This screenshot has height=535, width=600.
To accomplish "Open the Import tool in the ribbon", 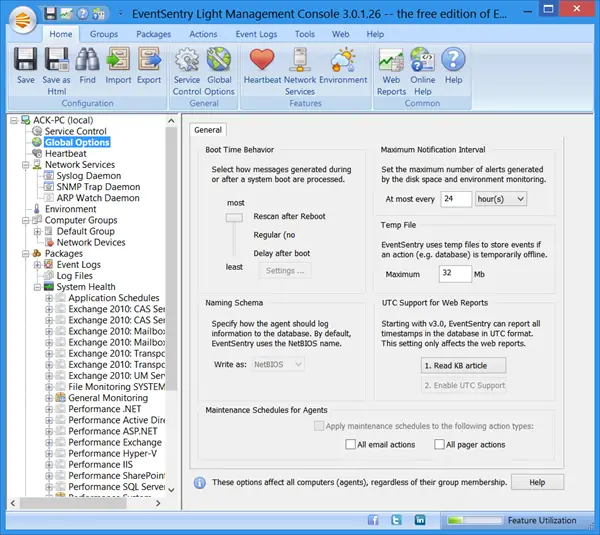I will [118, 63].
